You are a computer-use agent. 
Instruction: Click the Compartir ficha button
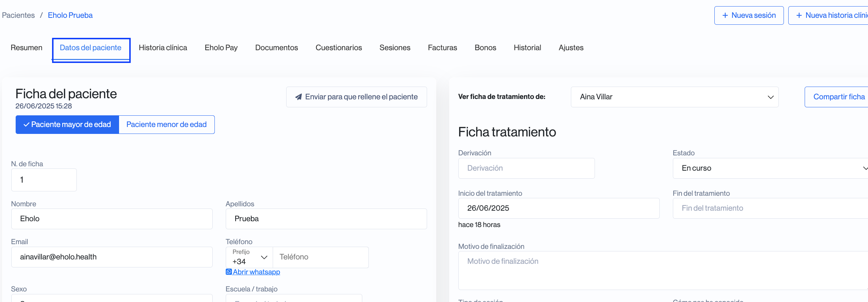pyautogui.click(x=839, y=97)
